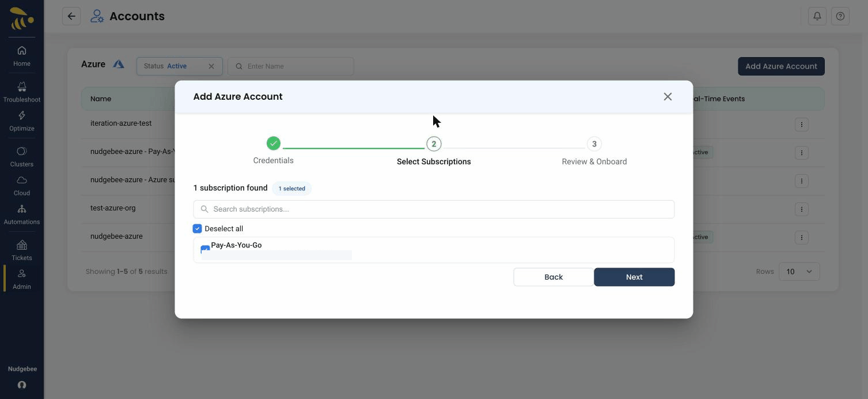868x399 pixels.
Task: Open Cloud in the sidebar
Action: click(x=22, y=186)
